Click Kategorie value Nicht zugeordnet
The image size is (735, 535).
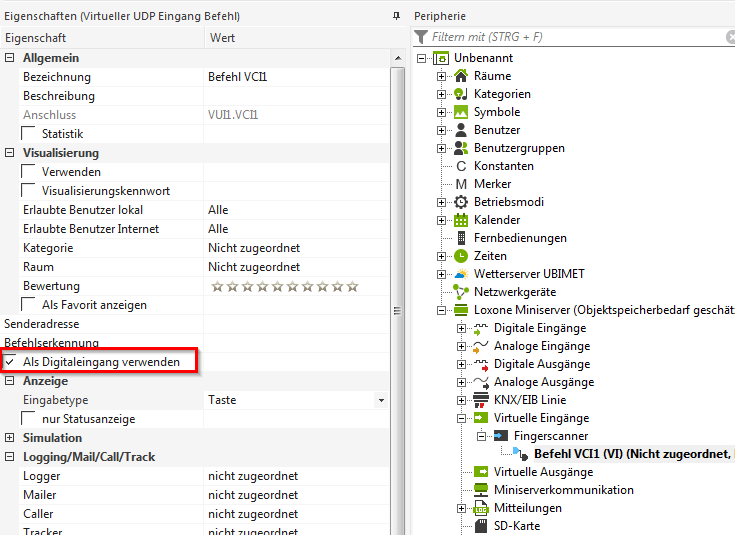click(254, 248)
